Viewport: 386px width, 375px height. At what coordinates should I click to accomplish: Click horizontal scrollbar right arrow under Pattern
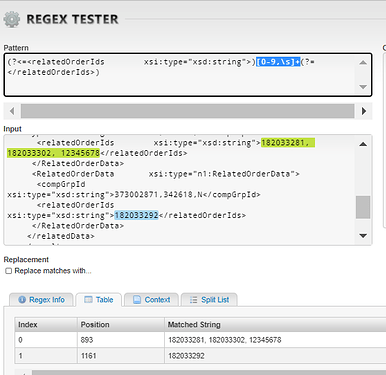pos(364,111)
